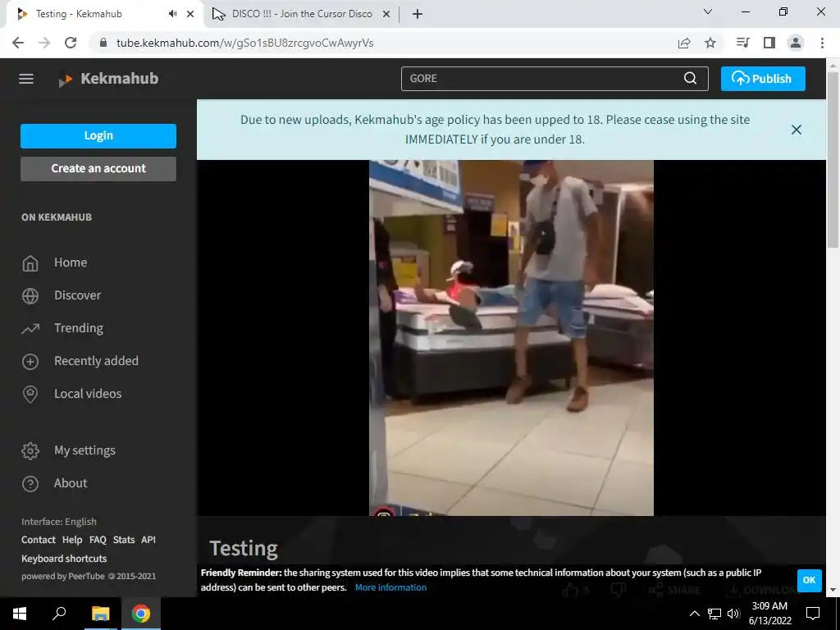This screenshot has height=630, width=840.
Task: Click the address bar URL
Action: [x=244, y=43]
